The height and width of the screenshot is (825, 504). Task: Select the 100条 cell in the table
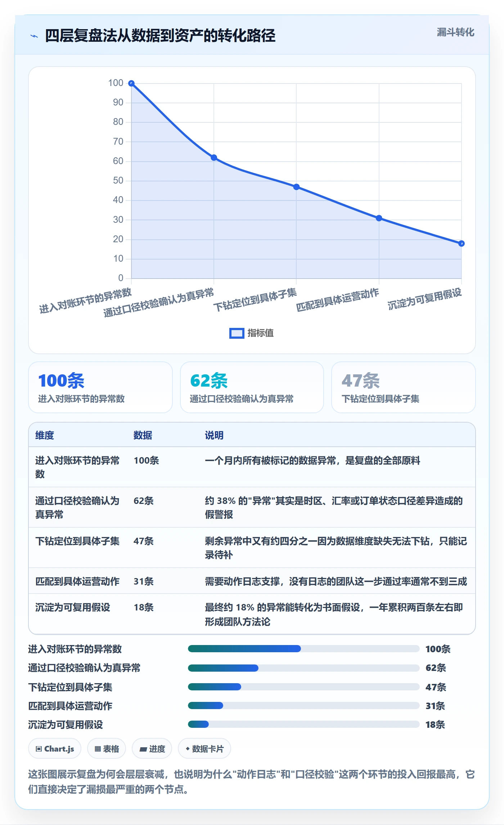146,460
